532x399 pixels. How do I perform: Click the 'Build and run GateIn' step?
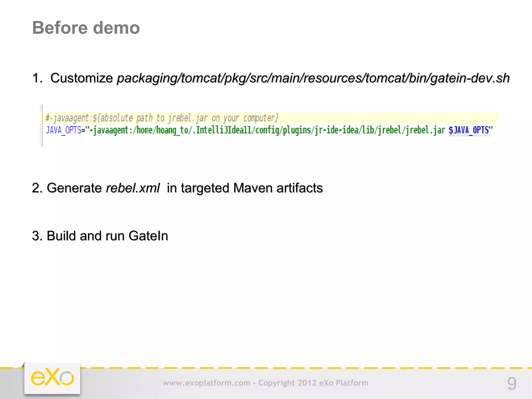100,236
